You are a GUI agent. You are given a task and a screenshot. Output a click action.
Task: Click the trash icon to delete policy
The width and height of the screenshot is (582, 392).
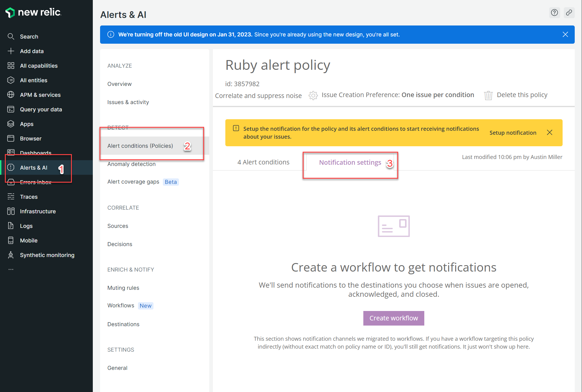pos(488,95)
